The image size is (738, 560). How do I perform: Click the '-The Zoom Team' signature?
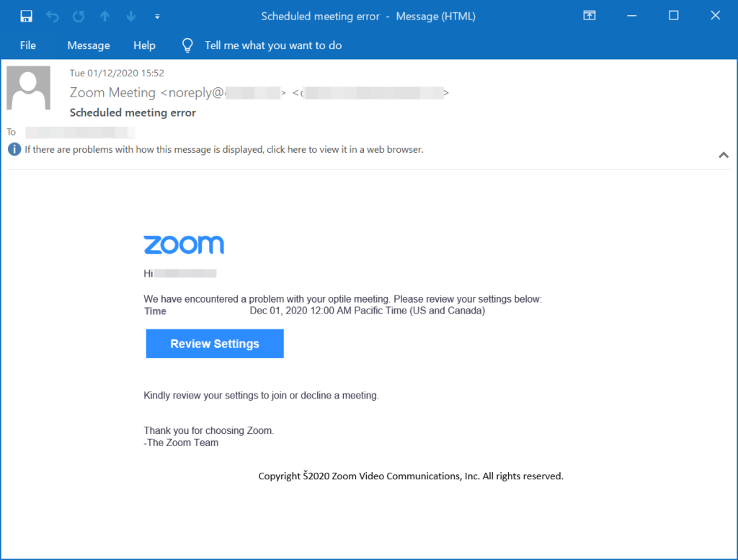181,443
